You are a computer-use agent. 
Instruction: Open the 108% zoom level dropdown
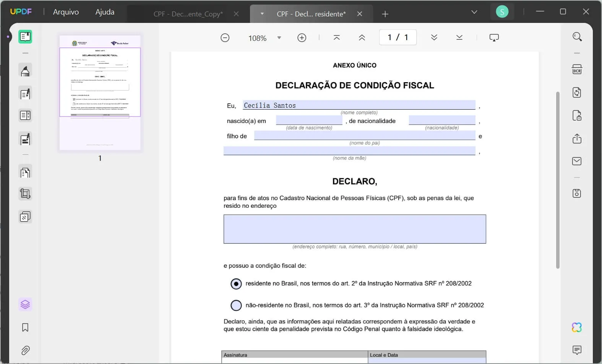[279, 38]
